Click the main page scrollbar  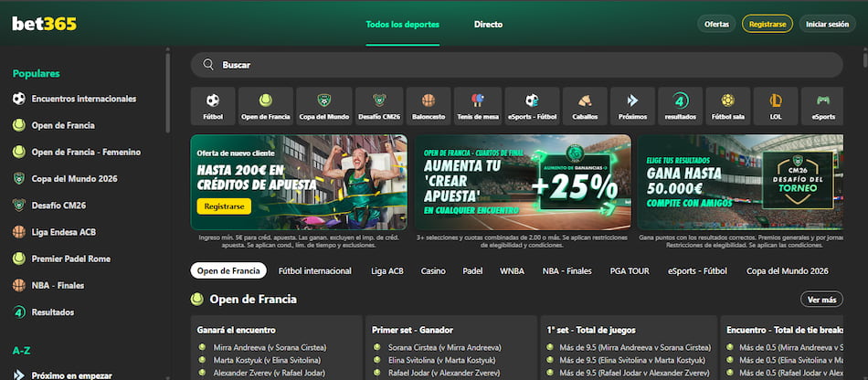(865, 58)
